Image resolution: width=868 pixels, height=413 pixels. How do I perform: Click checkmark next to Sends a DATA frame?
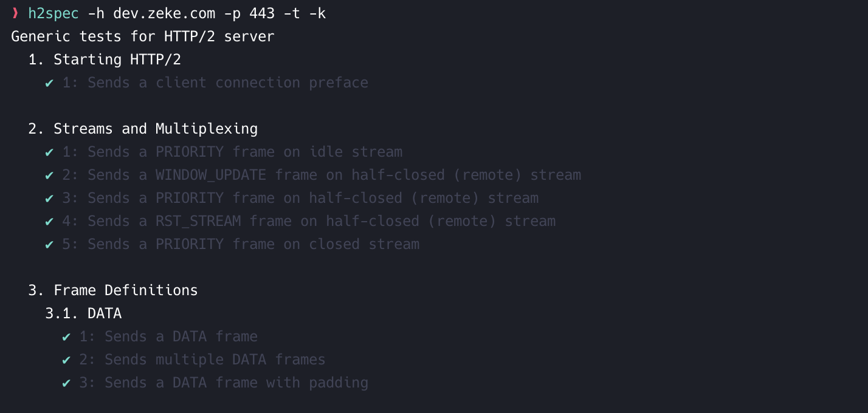pos(67,337)
